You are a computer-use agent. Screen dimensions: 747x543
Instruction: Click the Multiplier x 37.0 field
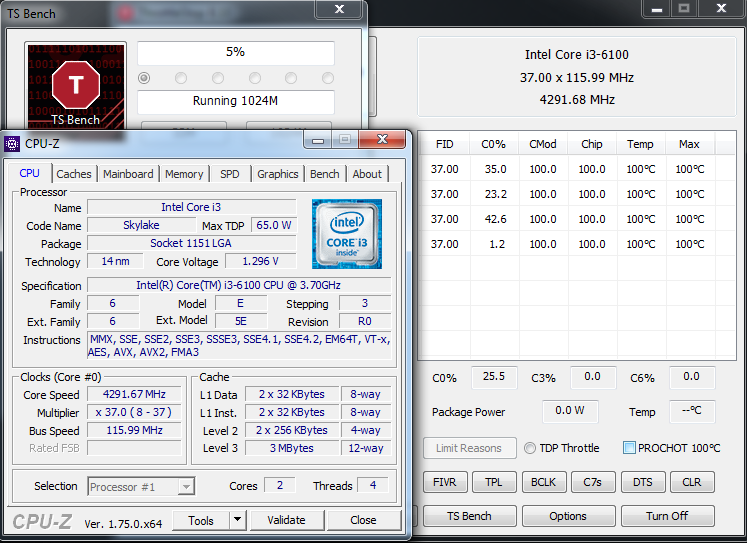pos(134,412)
